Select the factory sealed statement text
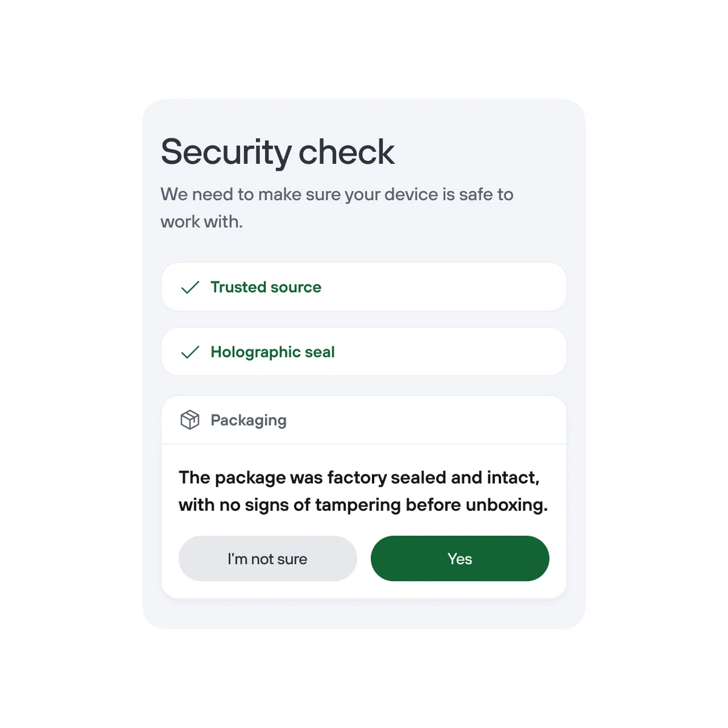 click(363, 491)
